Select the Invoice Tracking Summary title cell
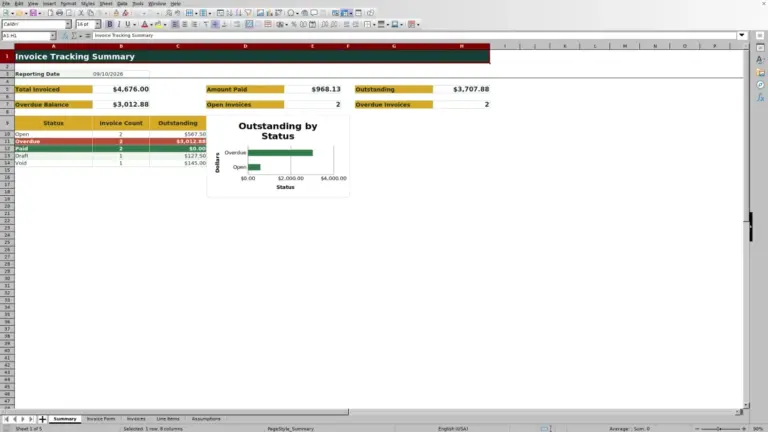Image resolution: width=768 pixels, height=432 pixels. [252, 56]
